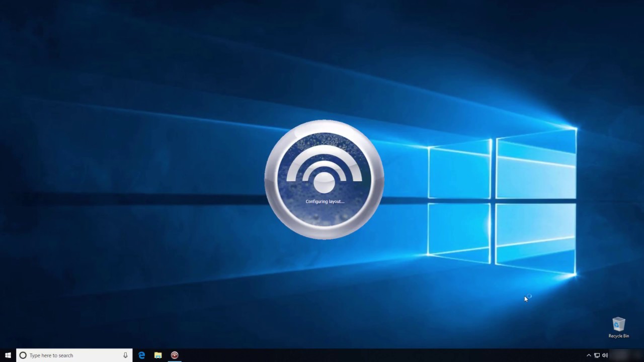Launch Microsoft Edge from the taskbar
The height and width of the screenshot is (362, 644).
click(x=142, y=355)
